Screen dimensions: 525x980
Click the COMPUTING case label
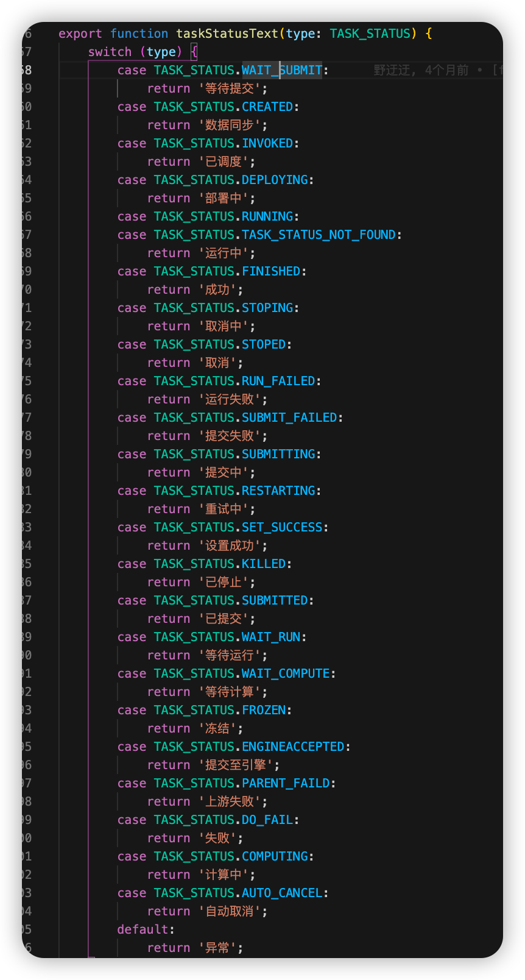point(275,856)
